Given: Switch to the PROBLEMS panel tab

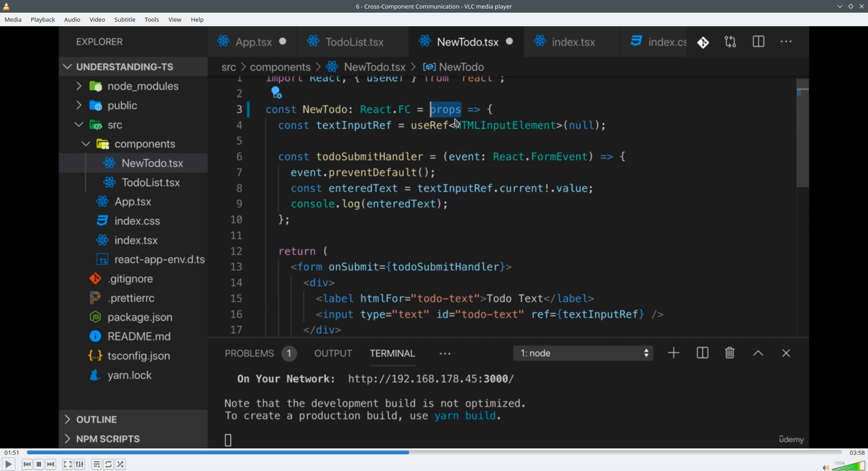Looking at the screenshot, I should click(x=260, y=354).
